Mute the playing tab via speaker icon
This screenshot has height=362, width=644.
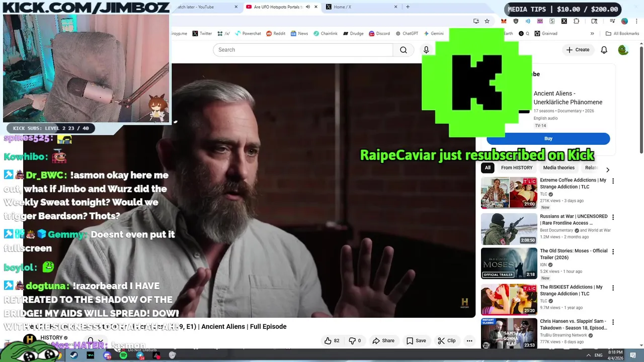[x=307, y=7]
